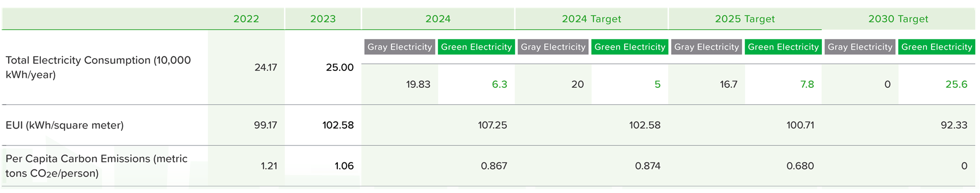The width and height of the screenshot is (980, 193).
Task: Click the 0.680 carbon emissions value
Action: 800,166
